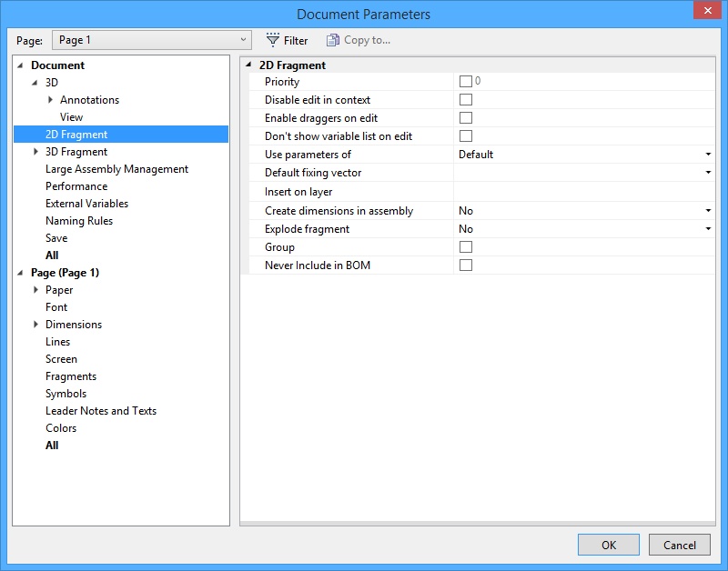Close the Document Parameters dialog
Viewport: 728px width, 571px height.
pos(704,11)
